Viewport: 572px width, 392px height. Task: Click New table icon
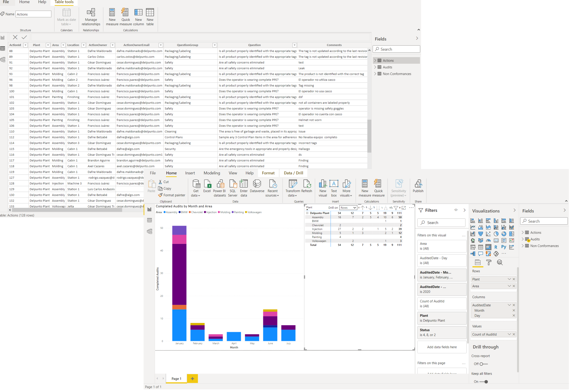[x=150, y=12]
